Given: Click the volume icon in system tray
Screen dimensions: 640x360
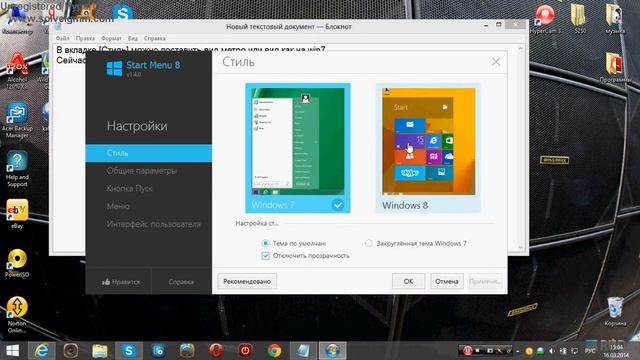Looking at the screenshot, I should click(551, 351).
